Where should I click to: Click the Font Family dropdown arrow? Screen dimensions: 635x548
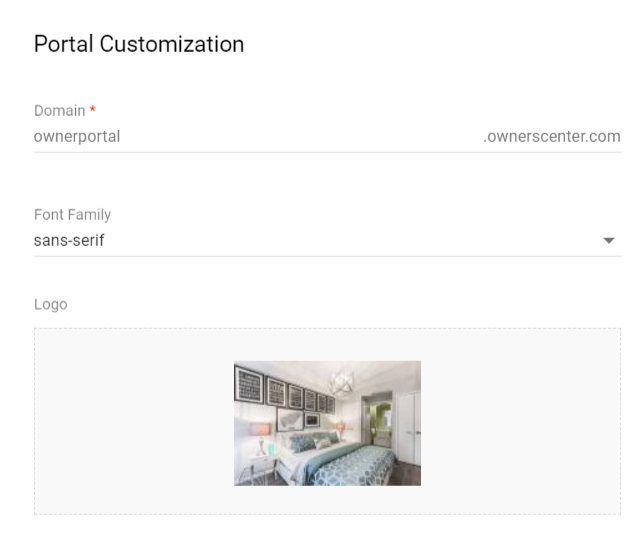609,241
